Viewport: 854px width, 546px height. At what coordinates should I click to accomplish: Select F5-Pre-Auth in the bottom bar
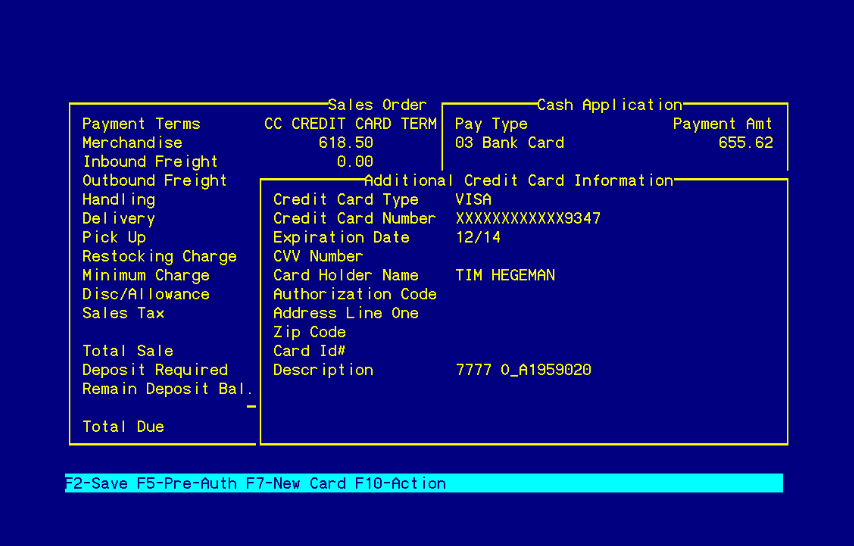[187, 483]
